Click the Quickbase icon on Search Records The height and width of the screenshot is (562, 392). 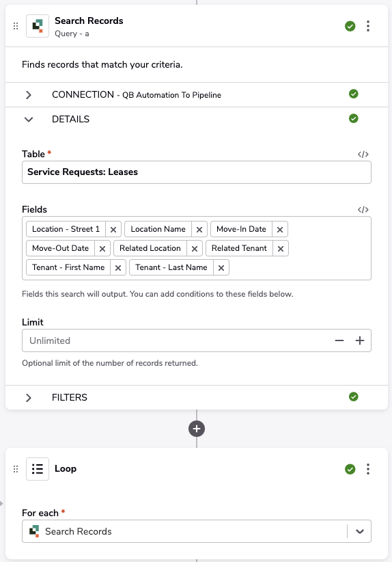pyautogui.click(x=38, y=26)
